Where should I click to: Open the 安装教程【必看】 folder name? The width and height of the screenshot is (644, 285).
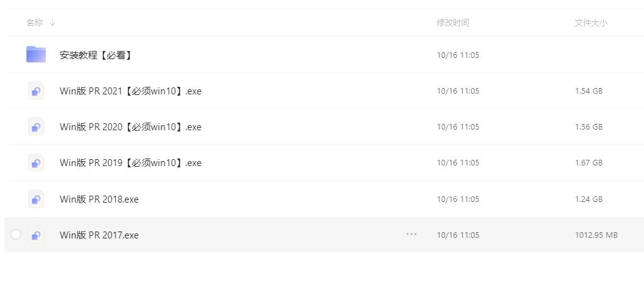point(96,55)
